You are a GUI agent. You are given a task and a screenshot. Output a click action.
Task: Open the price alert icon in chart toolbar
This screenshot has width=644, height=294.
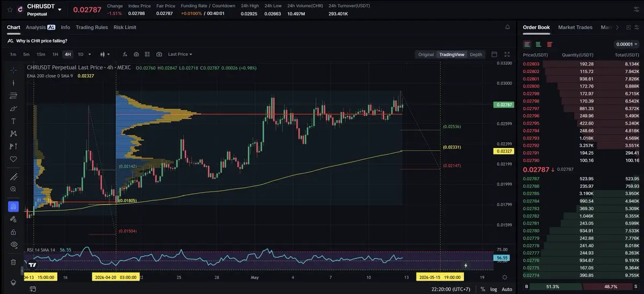(136, 54)
